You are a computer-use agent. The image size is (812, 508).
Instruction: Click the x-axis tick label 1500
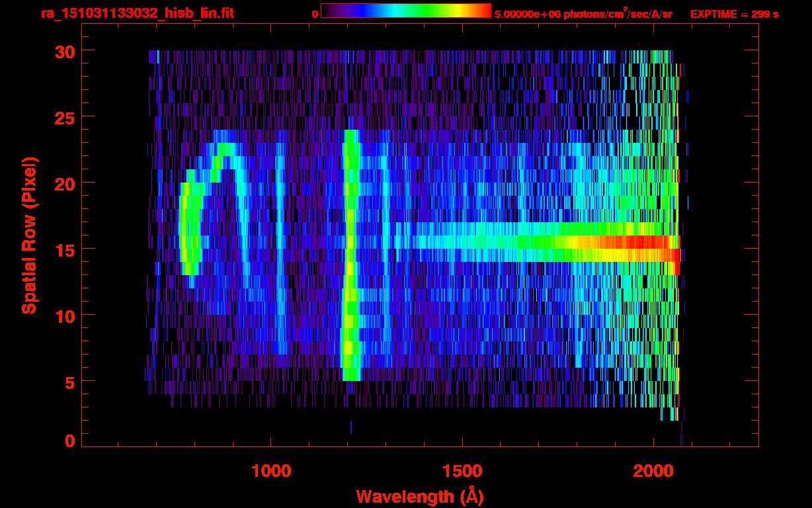point(462,471)
